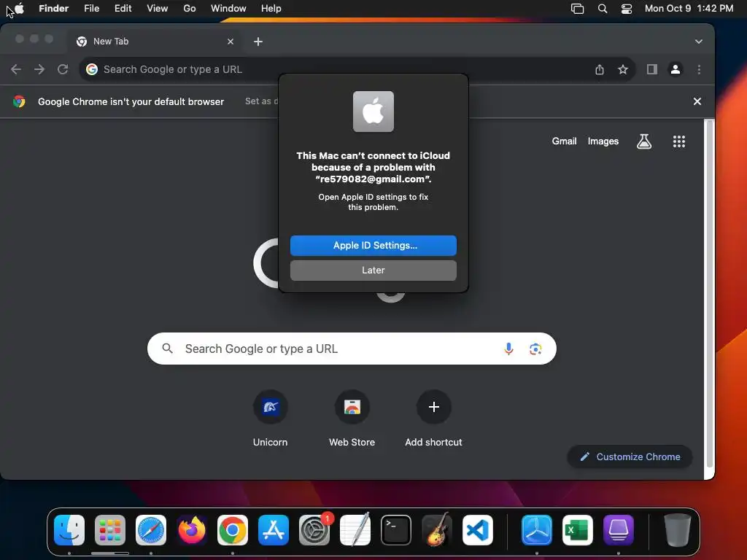Open the Gmail link

pyautogui.click(x=564, y=141)
